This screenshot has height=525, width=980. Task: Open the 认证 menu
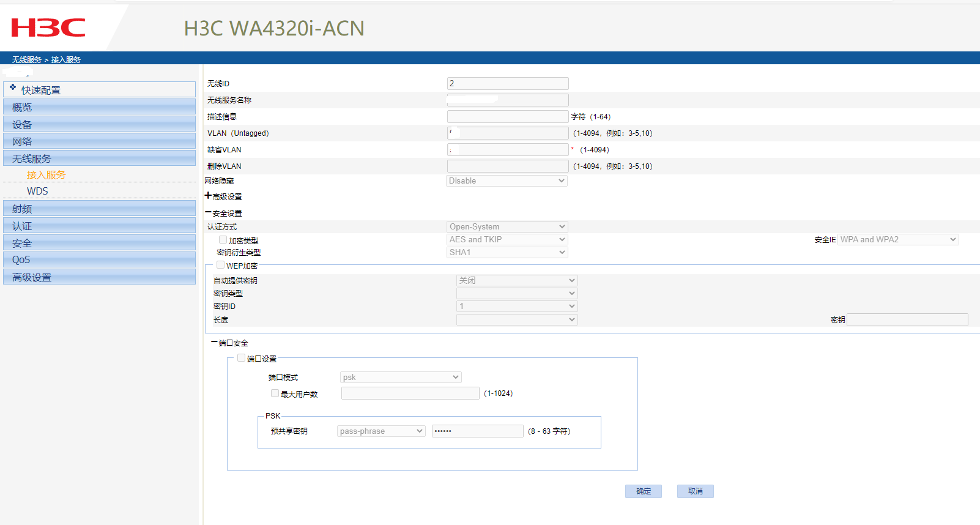coord(100,226)
